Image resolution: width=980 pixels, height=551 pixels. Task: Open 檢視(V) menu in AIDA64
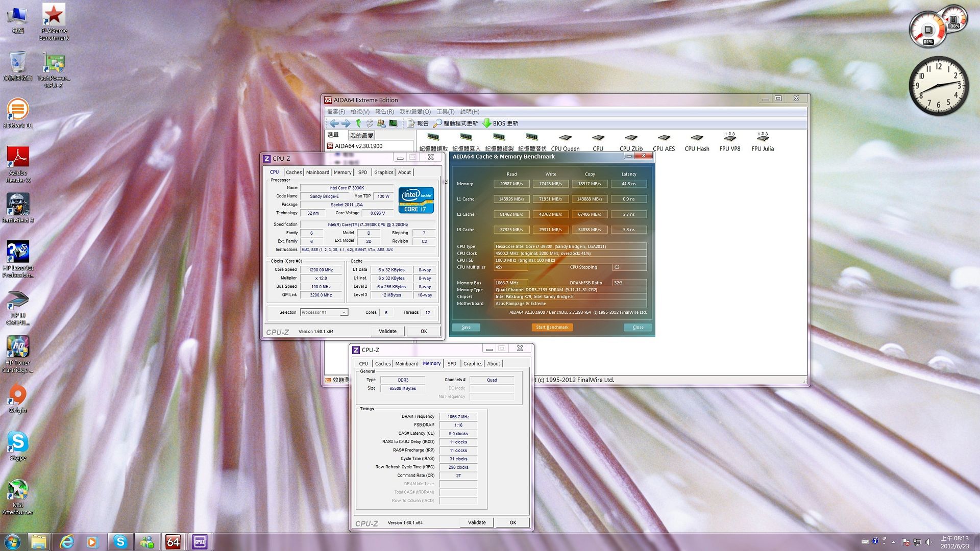point(360,112)
